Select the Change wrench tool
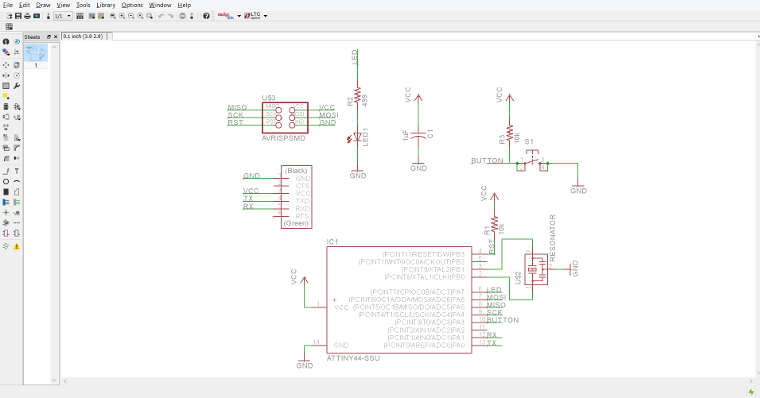 click(x=17, y=86)
